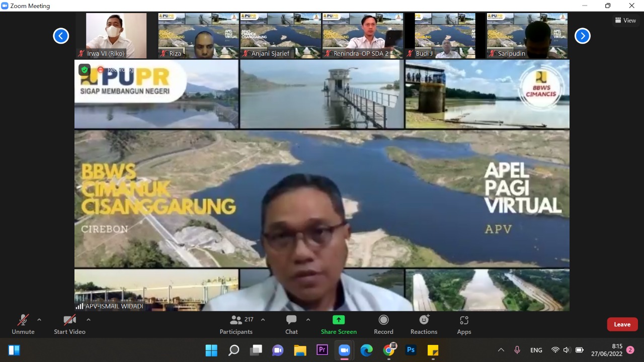Open Reactions menu
This screenshot has height=362, width=644.
(424, 324)
